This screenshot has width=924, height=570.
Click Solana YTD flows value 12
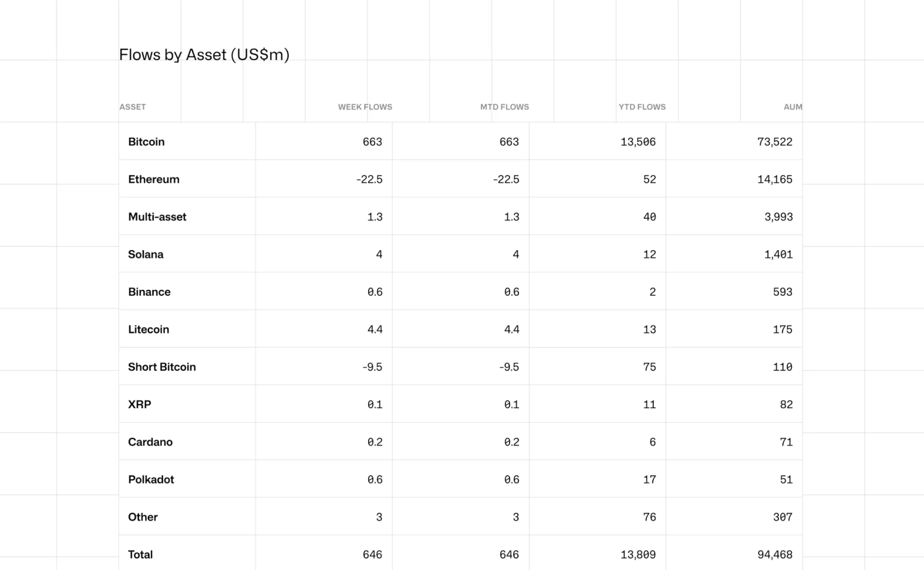pyautogui.click(x=650, y=254)
